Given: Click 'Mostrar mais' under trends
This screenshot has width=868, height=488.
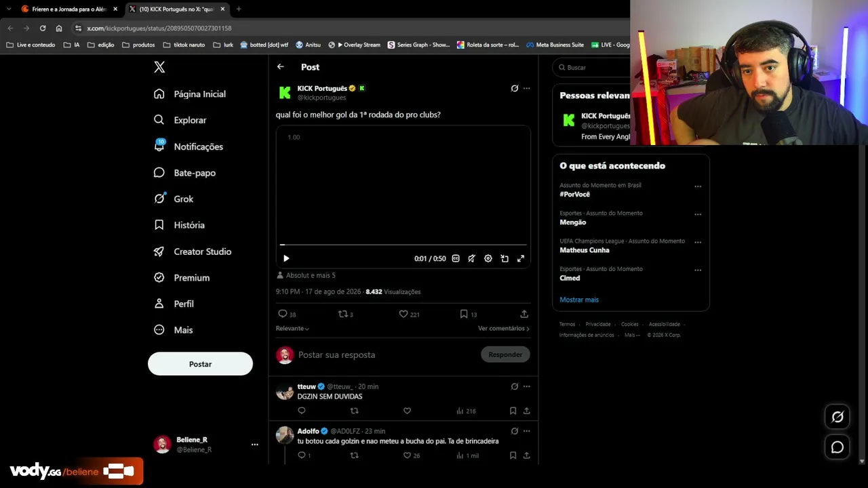Looking at the screenshot, I should [579, 300].
